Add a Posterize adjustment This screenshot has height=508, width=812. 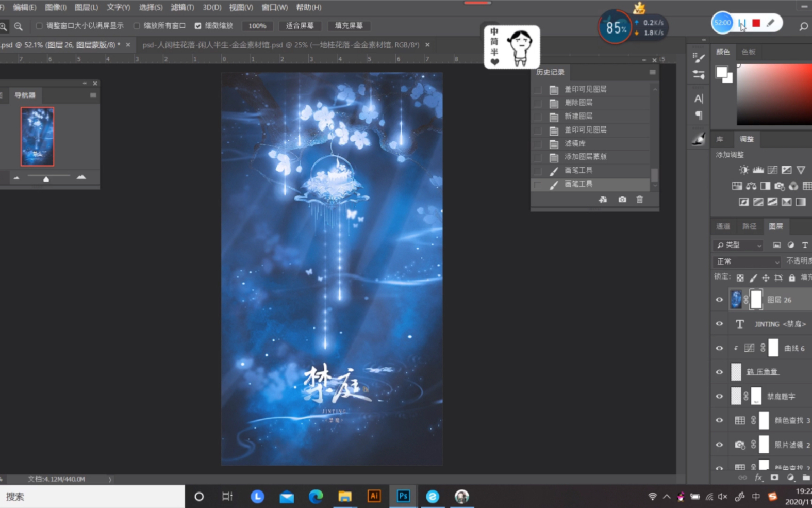tap(758, 202)
